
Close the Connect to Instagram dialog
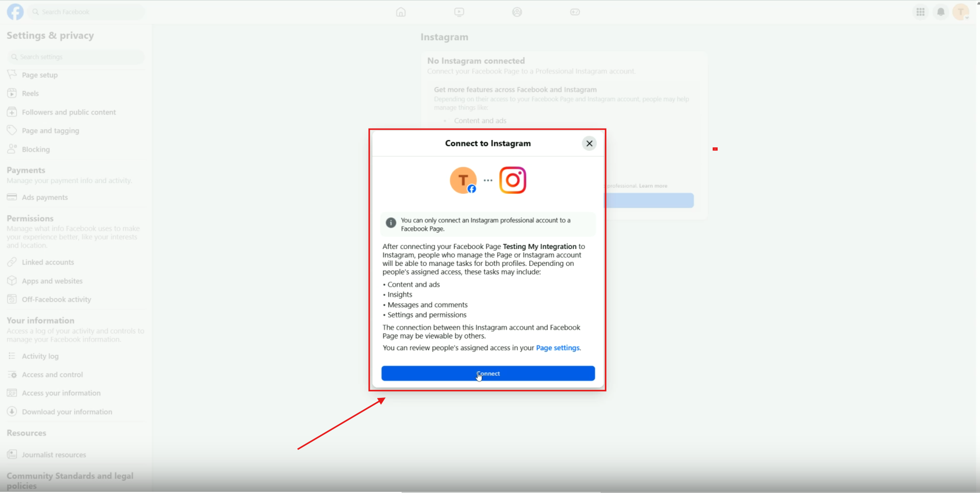pyautogui.click(x=589, y=143)
